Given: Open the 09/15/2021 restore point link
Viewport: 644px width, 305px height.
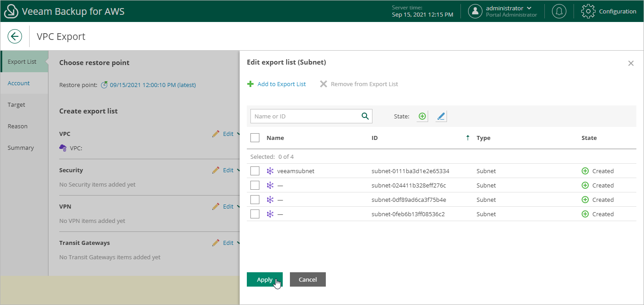Looking at the screenshot, I should click(153, 85).
